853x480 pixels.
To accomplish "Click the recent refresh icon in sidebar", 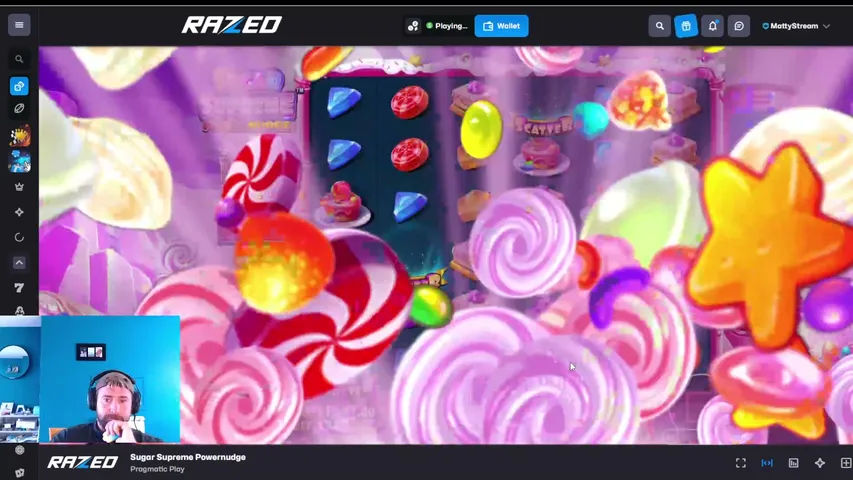I will 19,237.
